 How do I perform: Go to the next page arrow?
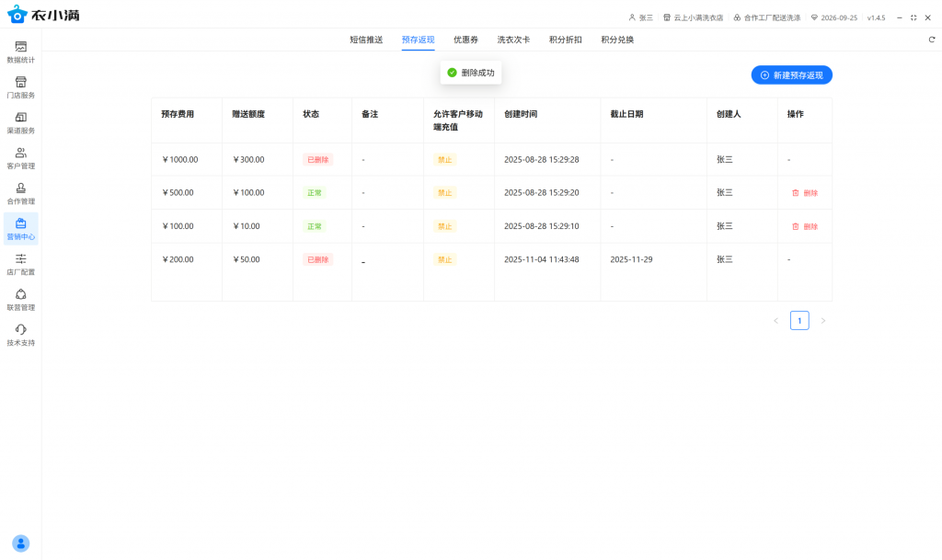[x=823, y=321]
